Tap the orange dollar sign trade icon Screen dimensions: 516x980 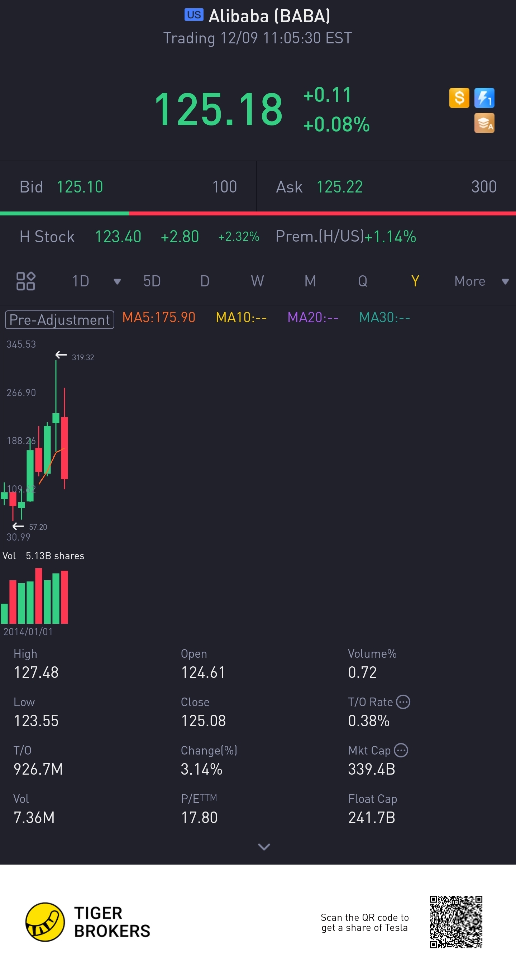coord(459,98)
